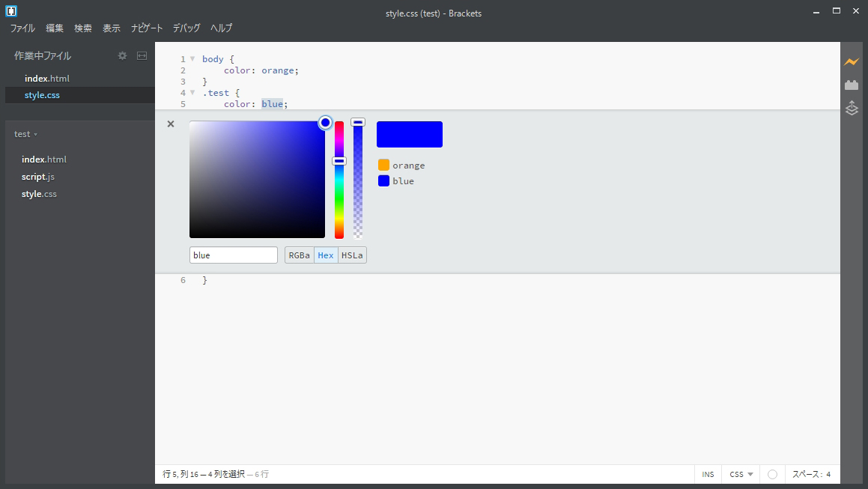Switch color format to RGBa
This screenshot has height=489, width=868.
click(x=299, y=255)
